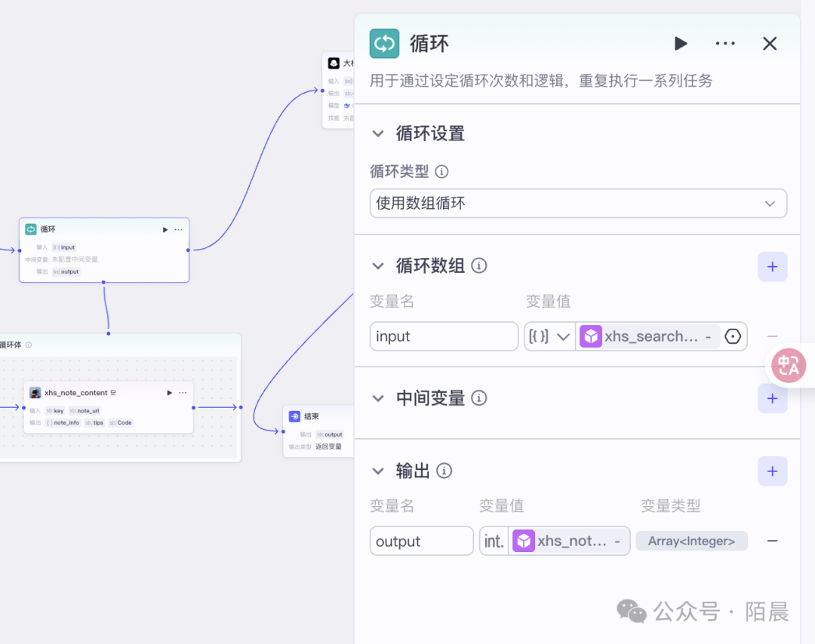Delete the output variable row
The height and width of the screenshot is (644, 815).
[772, 541]
